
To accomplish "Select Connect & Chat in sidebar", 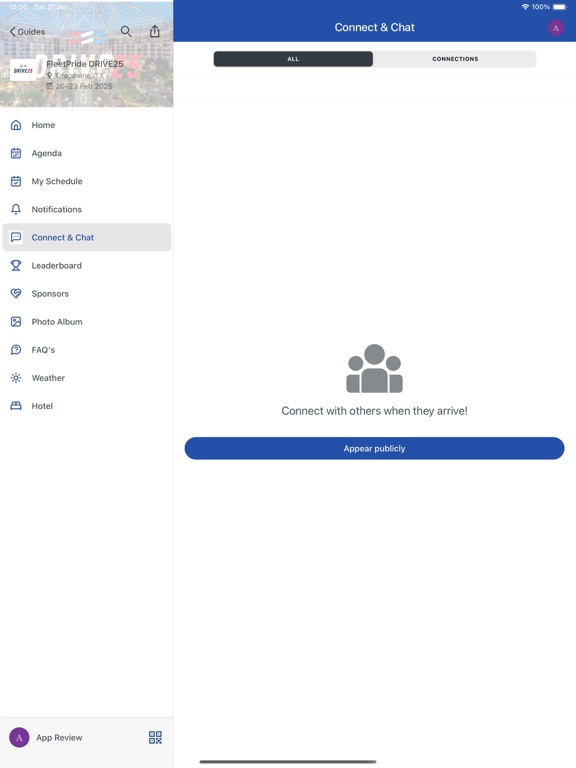I will pos(87,238).
